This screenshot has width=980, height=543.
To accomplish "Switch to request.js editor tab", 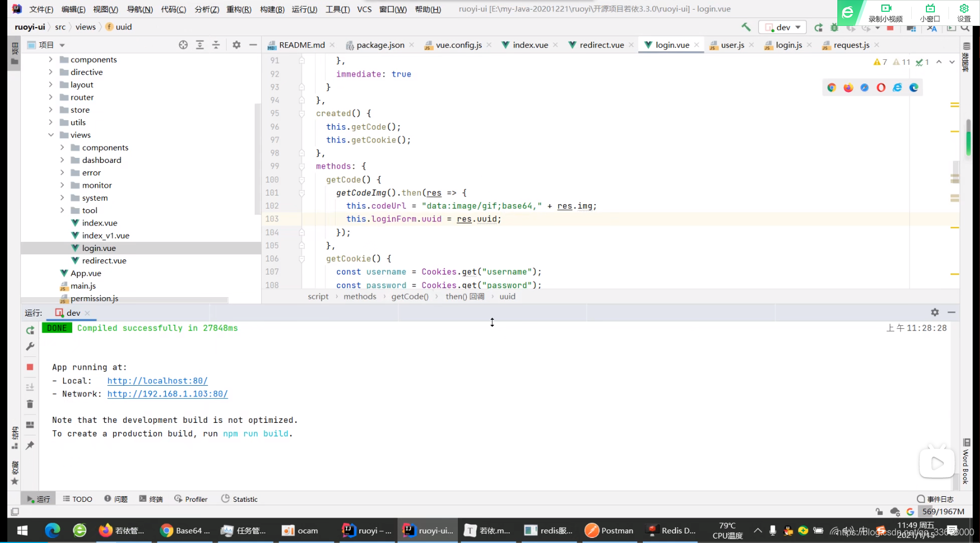I will (851, 45).
